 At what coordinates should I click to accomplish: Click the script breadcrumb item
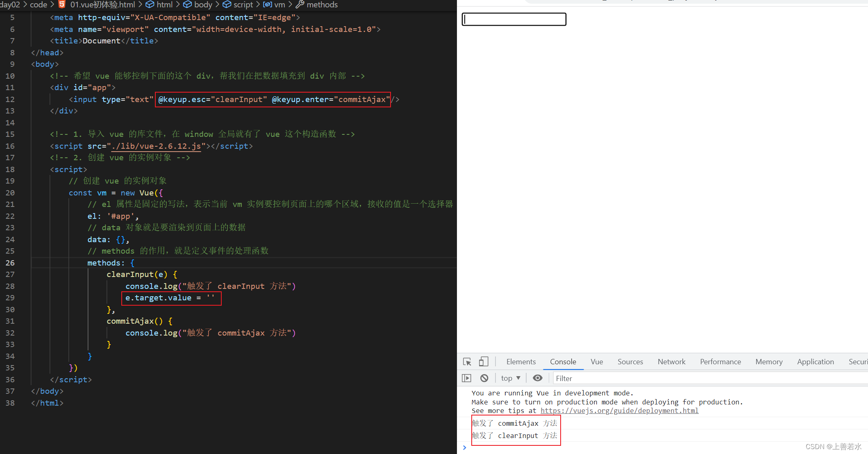(x=243, y=5)
